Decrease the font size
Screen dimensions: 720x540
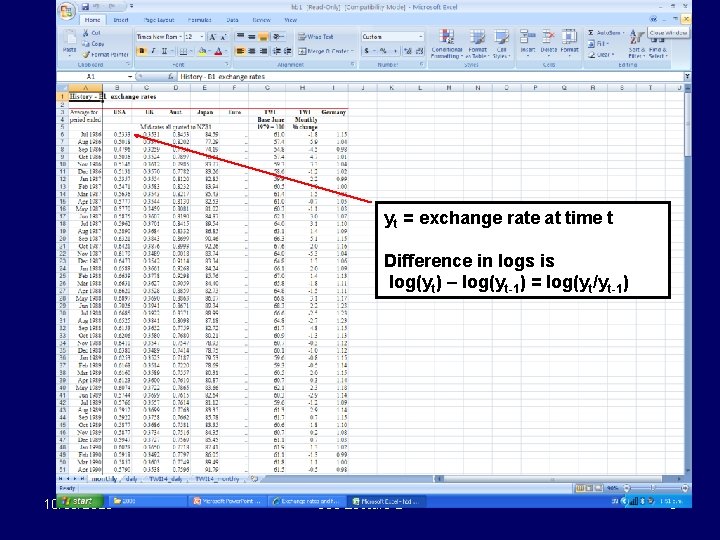223,37
